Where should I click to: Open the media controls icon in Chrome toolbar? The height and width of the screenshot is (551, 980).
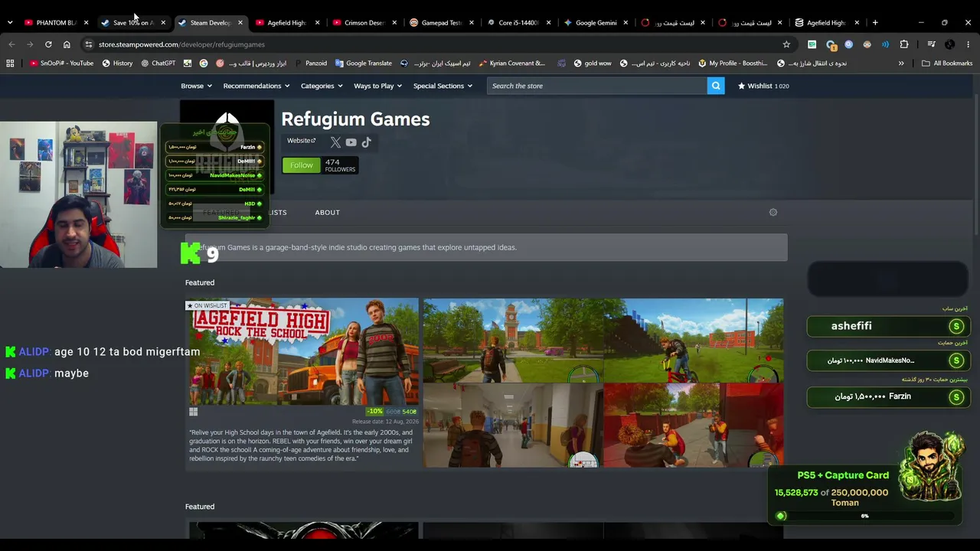coord(931,44)
